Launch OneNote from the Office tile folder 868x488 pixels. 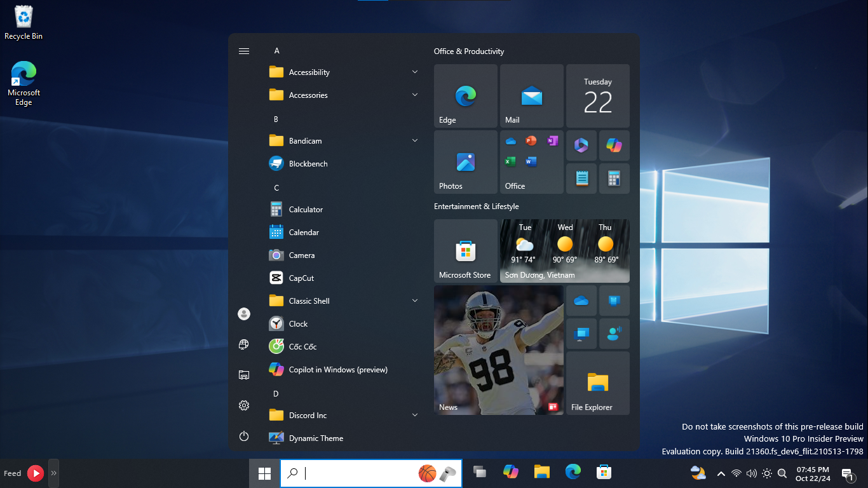point(553,141)
